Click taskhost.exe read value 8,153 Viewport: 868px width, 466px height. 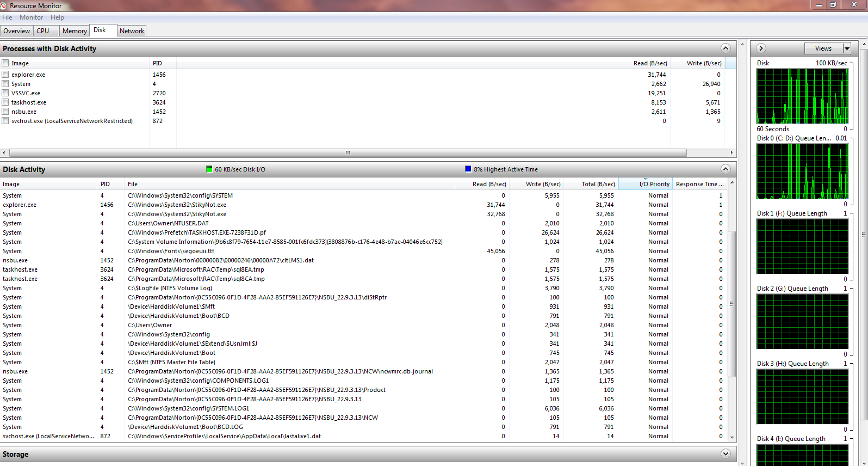point(658,102)
